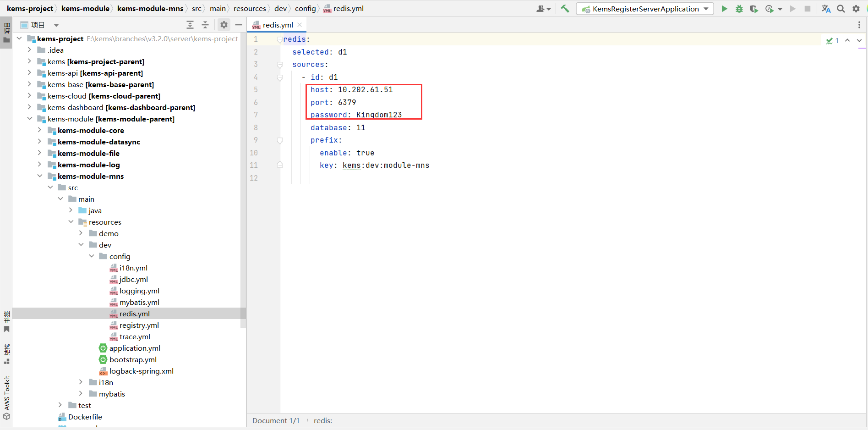This screenshot has height=430, width=868.
Task: Expand the demo resources folder
Action: (81, 233)
